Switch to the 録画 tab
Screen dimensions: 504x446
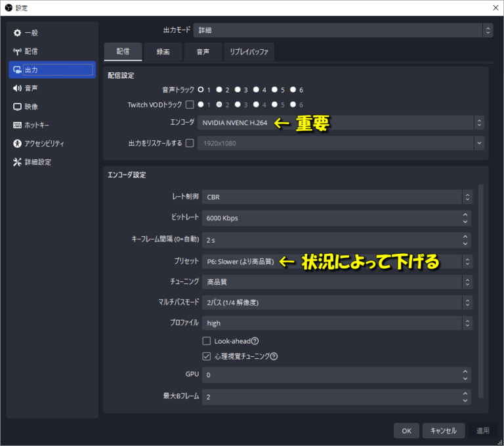click(x=163, y=52)
